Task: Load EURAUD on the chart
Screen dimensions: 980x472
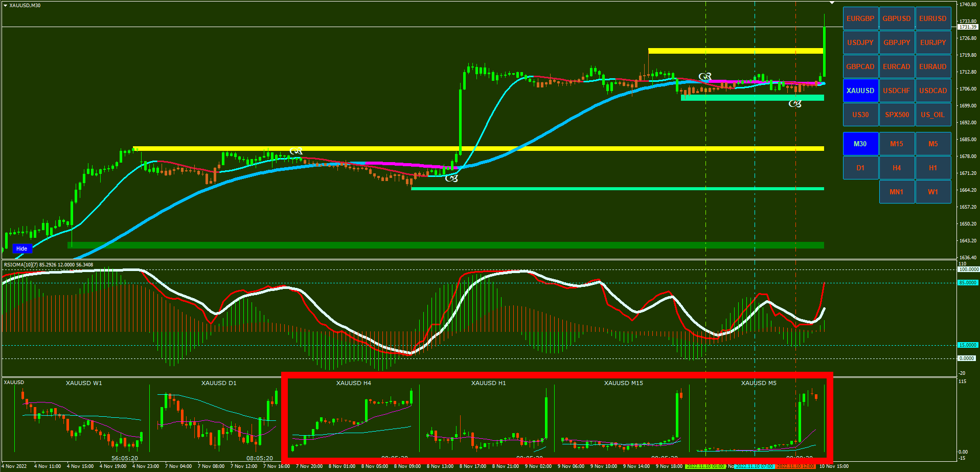Action: 933,66
